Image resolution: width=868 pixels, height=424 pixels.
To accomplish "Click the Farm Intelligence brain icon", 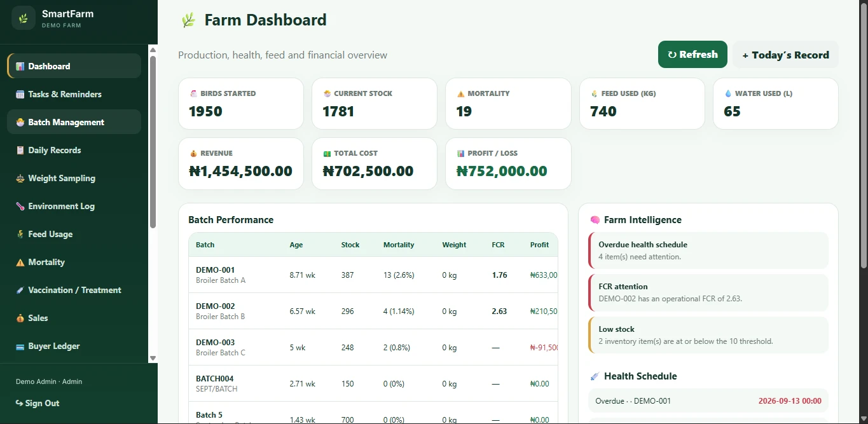I will pos(595,220).
